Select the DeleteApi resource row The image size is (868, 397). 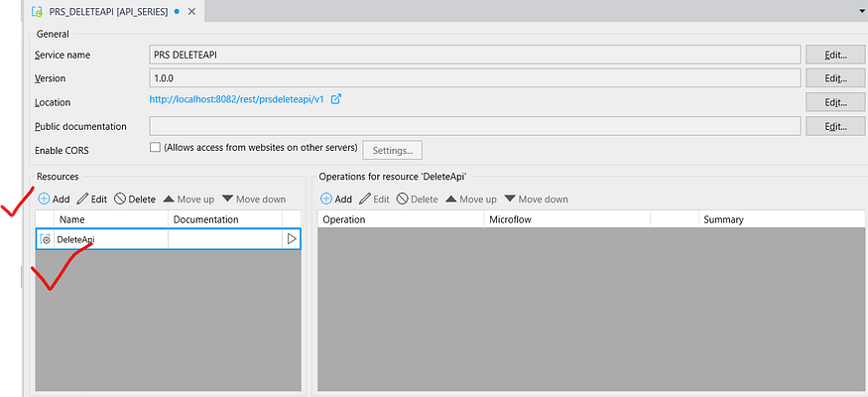[x=109, y=239]
